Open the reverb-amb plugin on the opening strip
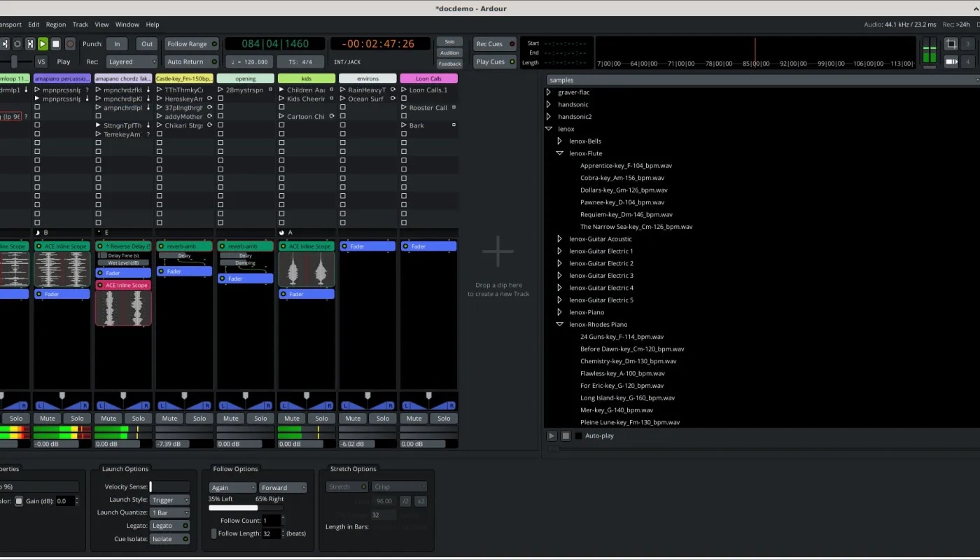The height and width of the screenshot is (560, 980). (245, 246)
